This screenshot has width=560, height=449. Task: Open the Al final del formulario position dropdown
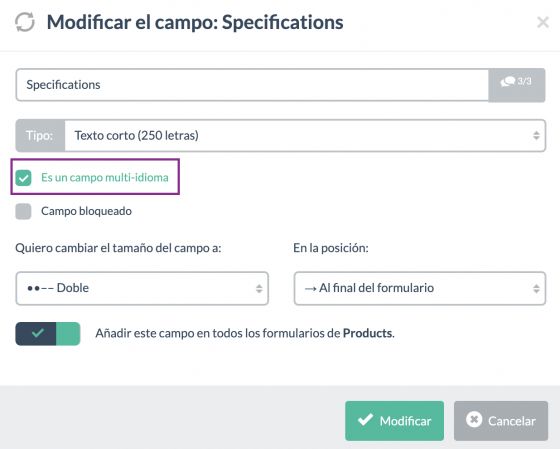pos(420,288)
